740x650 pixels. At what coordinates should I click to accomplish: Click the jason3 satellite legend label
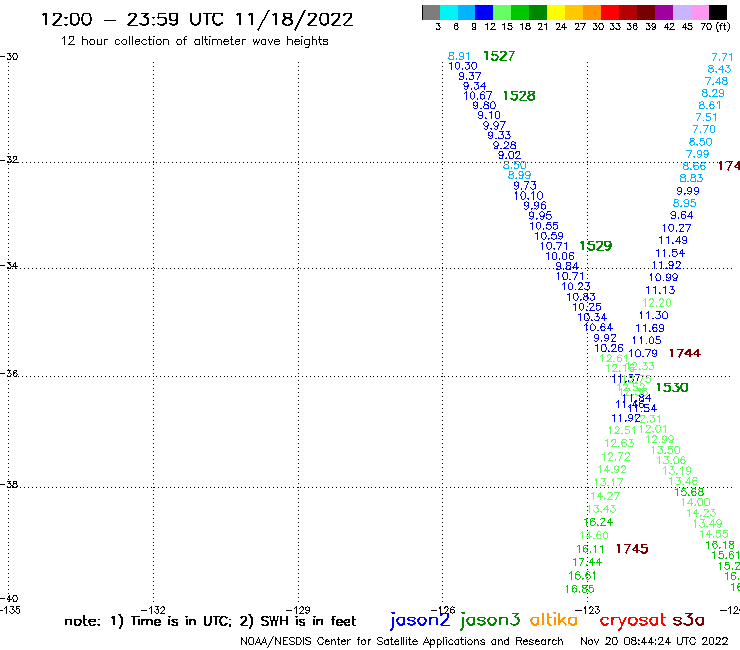(x=490, y=620)
